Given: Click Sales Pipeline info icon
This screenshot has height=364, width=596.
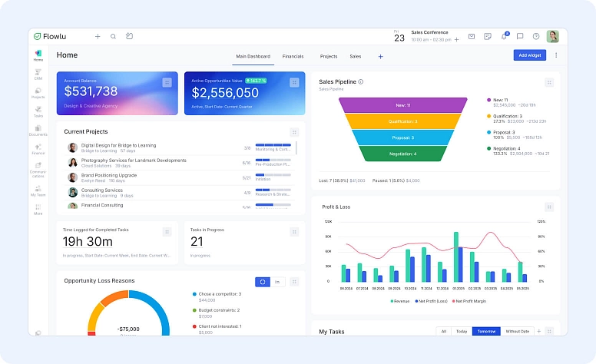Looking at the screenshot, I should tap(361, 81).
